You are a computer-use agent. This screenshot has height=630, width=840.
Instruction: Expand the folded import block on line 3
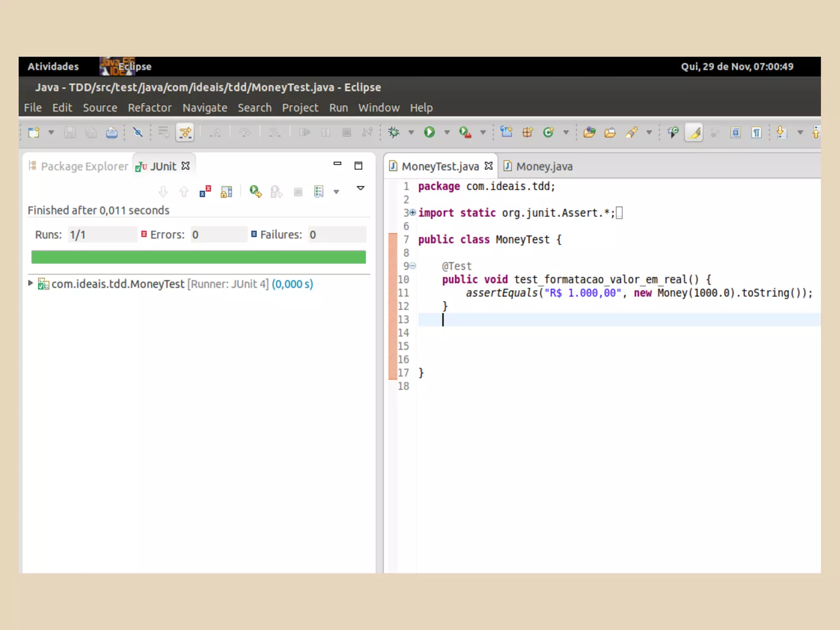click(413, 212)
